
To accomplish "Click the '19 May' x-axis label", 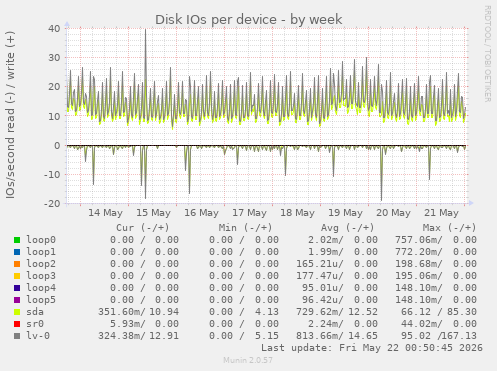I will coord(346,213).
